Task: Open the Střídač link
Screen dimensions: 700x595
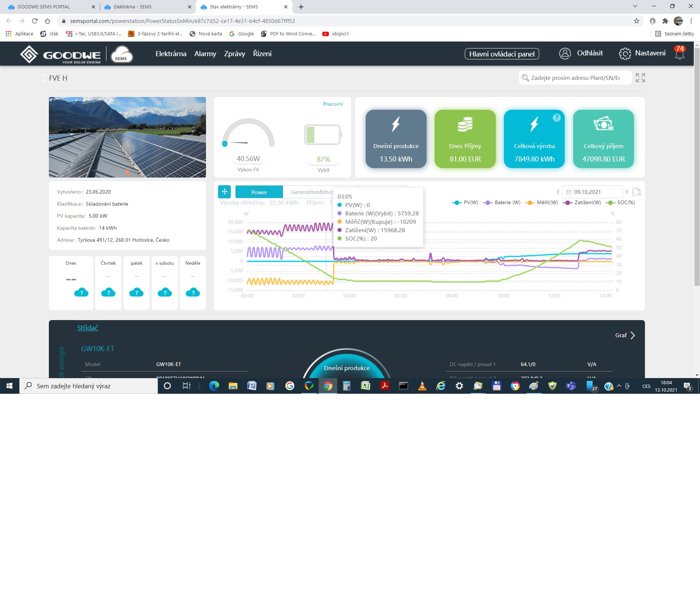Action: pyautogui.click(x=87, y=328)
